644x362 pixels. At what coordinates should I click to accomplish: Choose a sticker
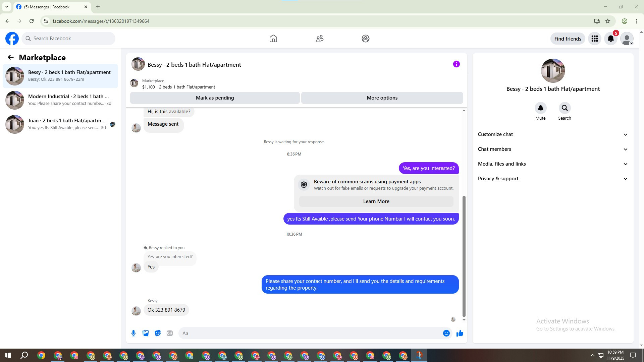[158, 333]
